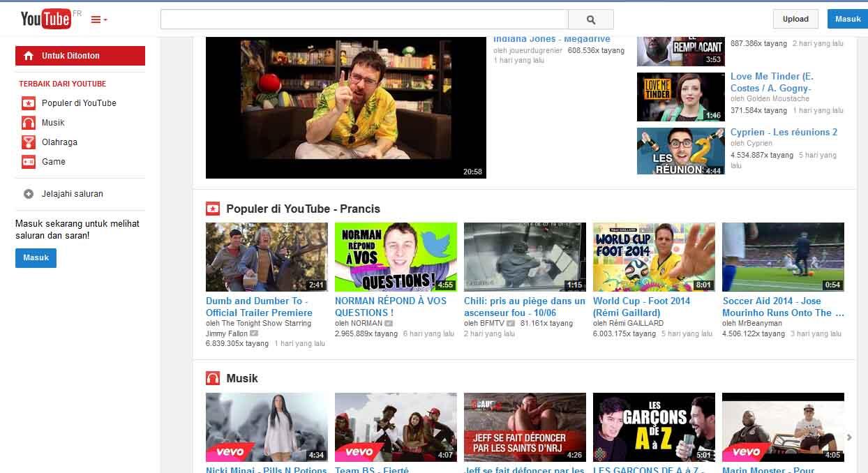Click TERBAIK DARI YOUTUBE sidebar heading

tap(63, 84)
